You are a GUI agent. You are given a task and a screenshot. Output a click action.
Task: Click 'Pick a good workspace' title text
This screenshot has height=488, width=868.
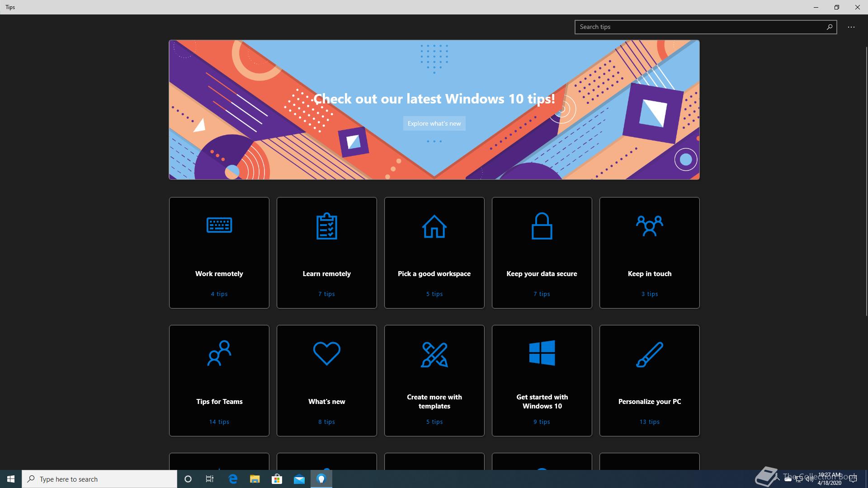click(x=434, y=274)
